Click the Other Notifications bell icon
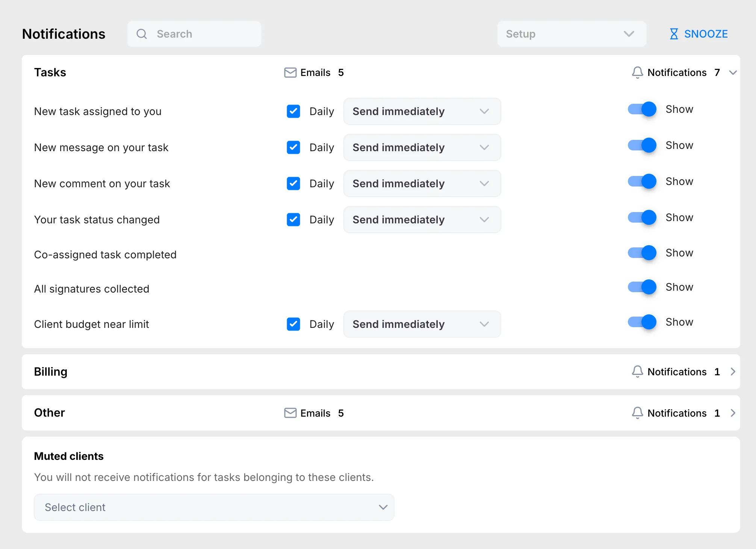The width and height of the screenshot is (756, 549). 637,413
